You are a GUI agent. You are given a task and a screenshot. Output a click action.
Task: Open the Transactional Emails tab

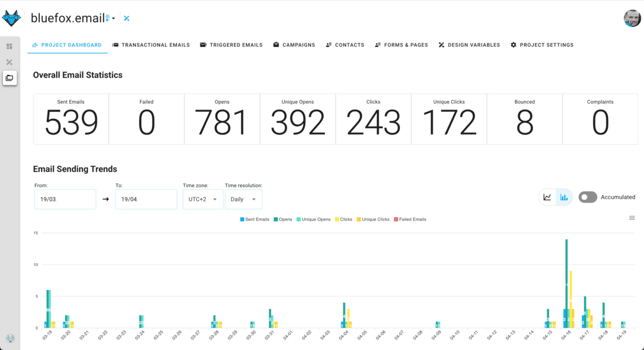[x=151, y=45]
